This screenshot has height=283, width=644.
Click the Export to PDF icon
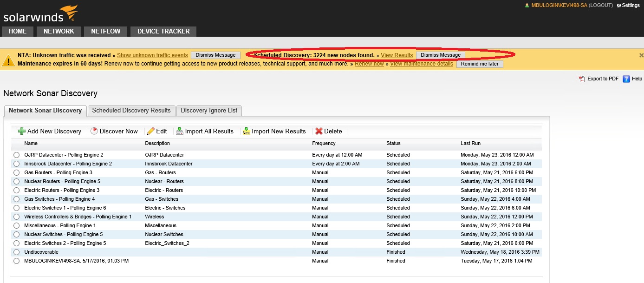click(582, 79)
